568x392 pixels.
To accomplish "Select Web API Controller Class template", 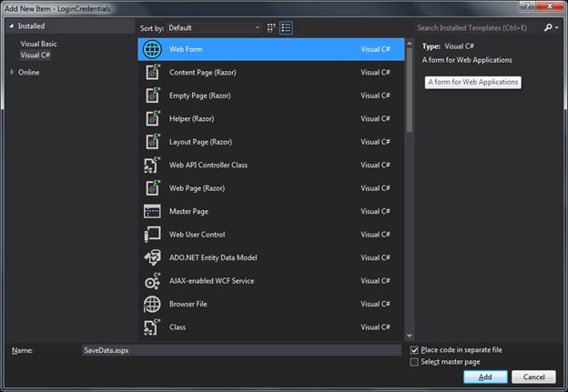I will click(x=271, y=165).
